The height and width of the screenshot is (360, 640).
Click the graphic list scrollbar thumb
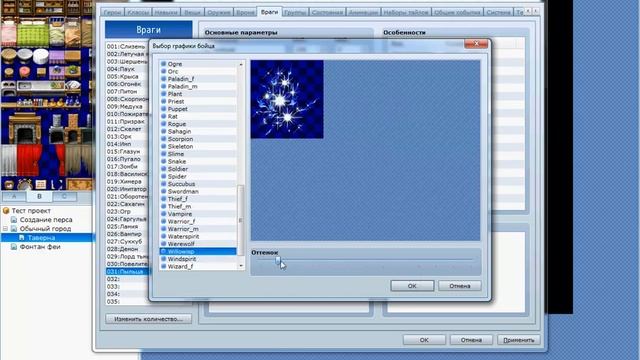tap(240, 220)
